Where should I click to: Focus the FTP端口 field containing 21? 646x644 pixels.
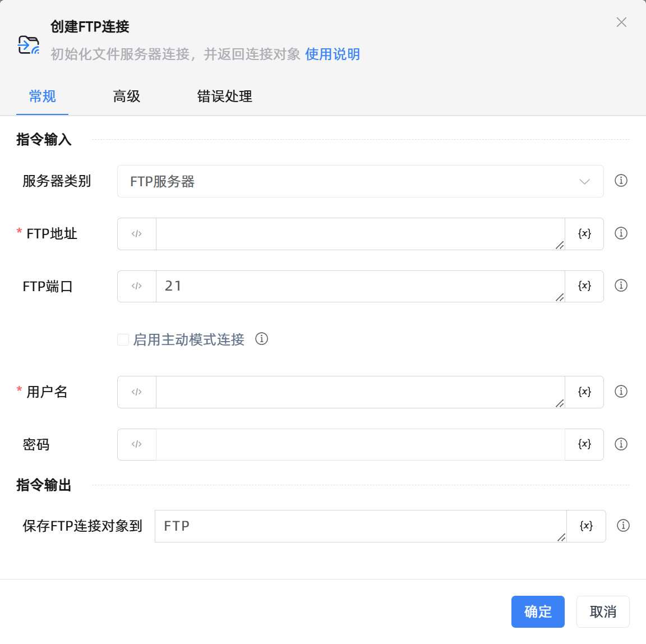point(360,286)
